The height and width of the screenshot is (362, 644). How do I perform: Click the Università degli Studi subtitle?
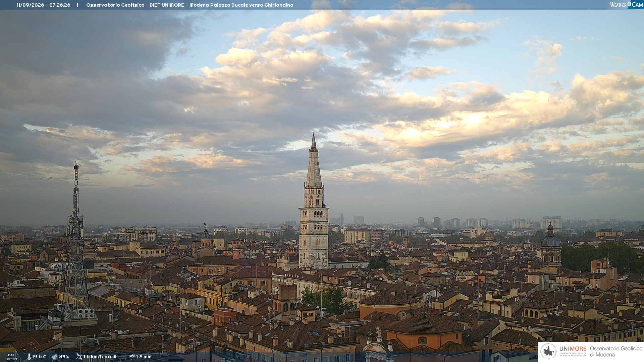[573, 354]
